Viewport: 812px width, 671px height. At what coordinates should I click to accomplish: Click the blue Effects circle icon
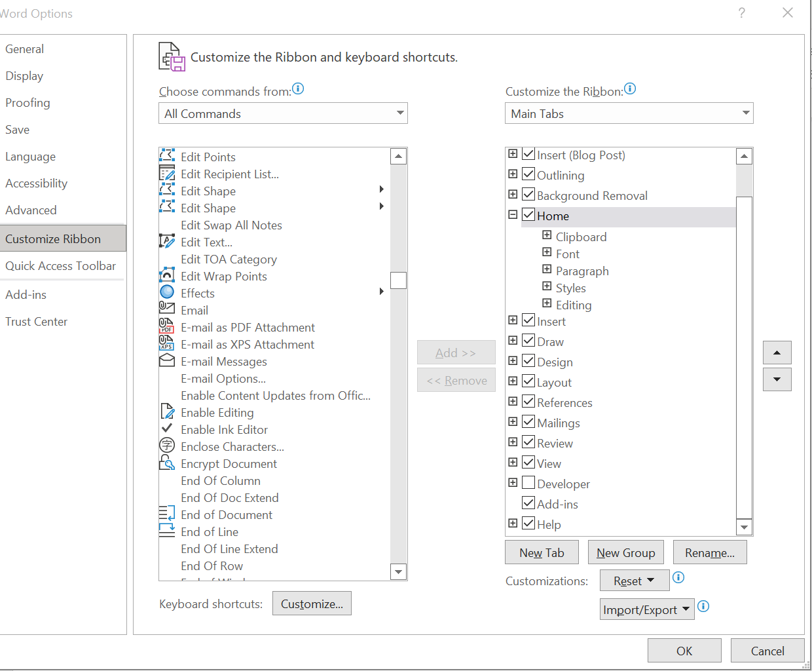point(167,292)
